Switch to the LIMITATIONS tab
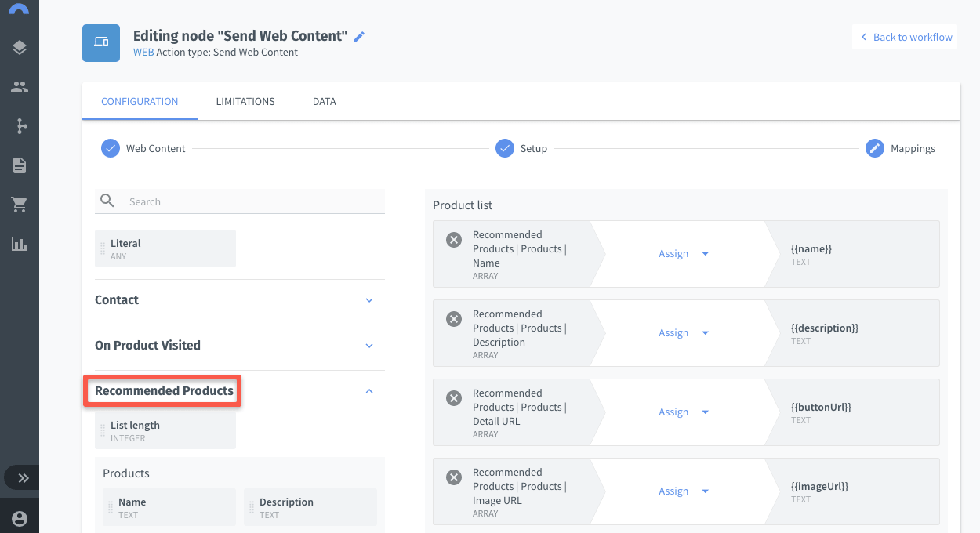Viewport: 980px width, 533px height. point(245,102)
